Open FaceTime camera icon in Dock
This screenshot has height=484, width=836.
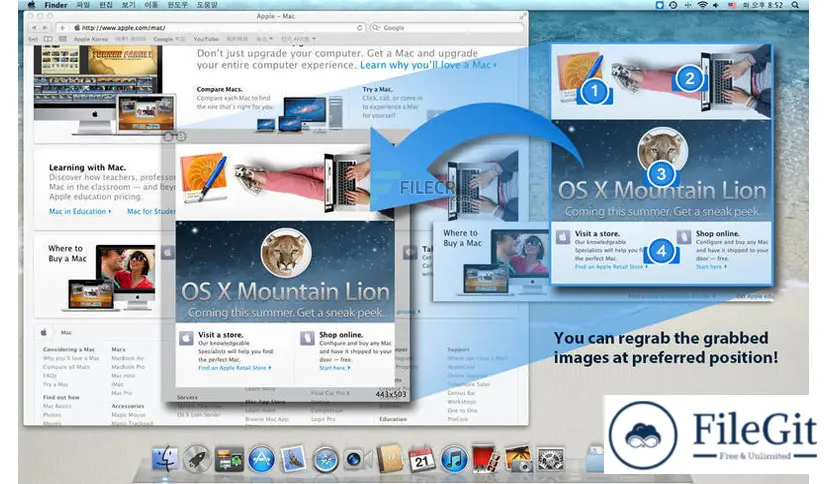click(357, 459)
